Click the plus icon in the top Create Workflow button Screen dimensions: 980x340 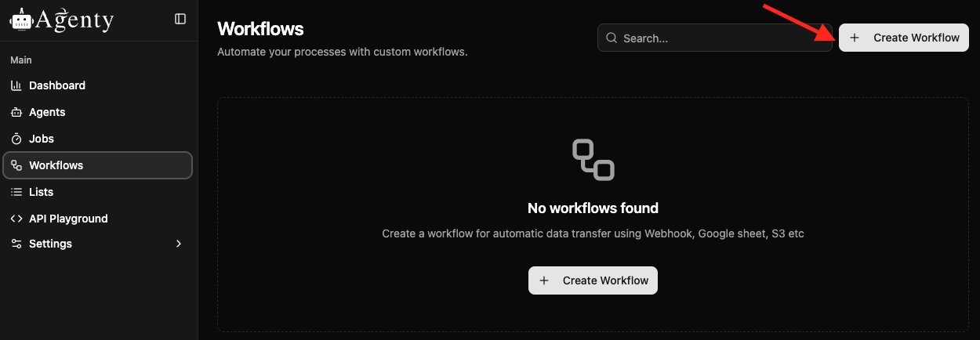pyautogui.click(x=855, y=38)
